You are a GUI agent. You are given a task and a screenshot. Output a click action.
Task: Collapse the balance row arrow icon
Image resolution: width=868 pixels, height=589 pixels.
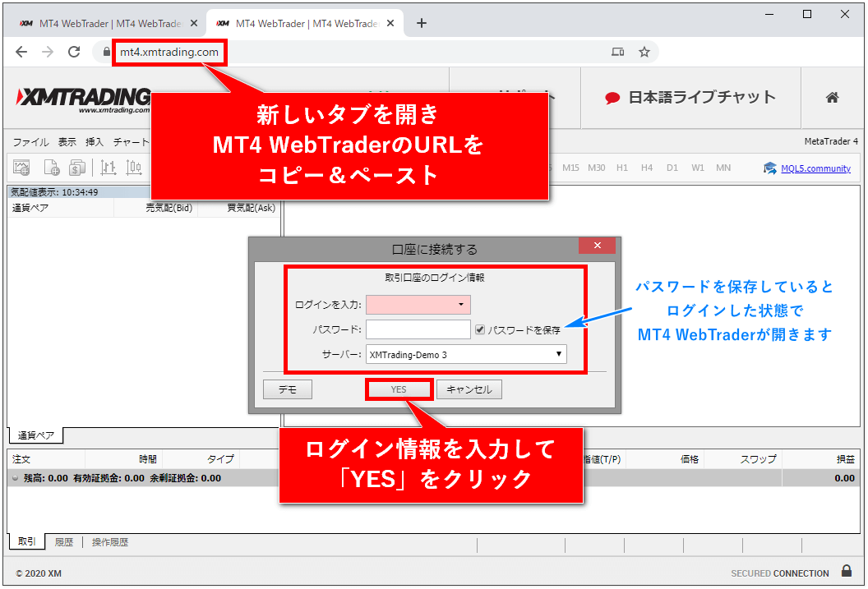(x=15, y=478)
